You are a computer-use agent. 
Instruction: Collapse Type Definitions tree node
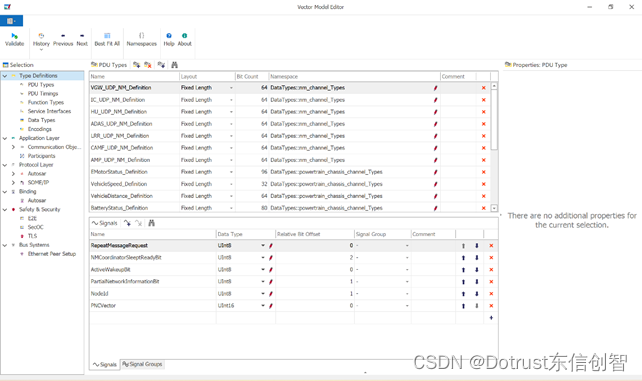pos(5,76)
